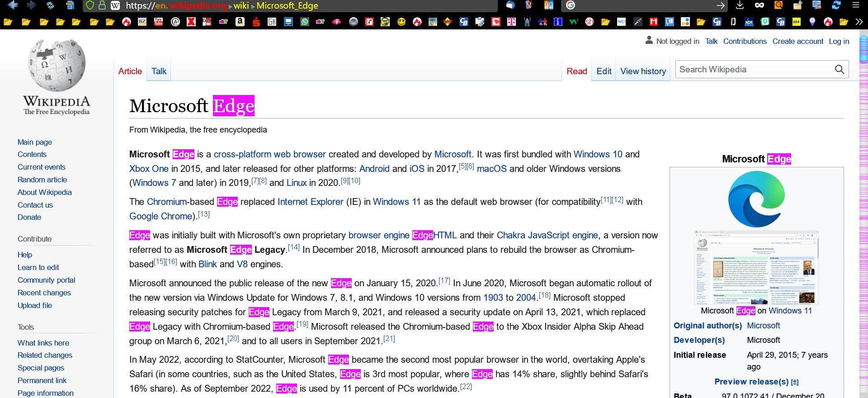Open the View history tab

pyautogui.click(x=643, y=71)
